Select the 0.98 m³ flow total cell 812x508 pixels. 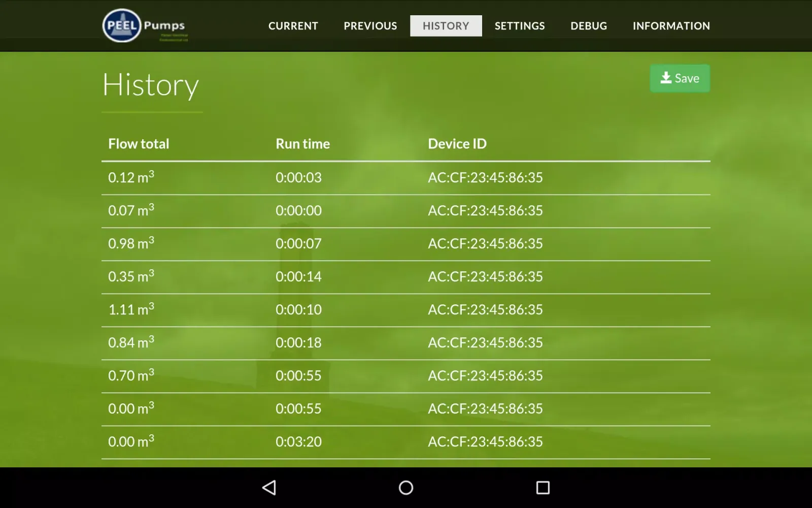131,243
